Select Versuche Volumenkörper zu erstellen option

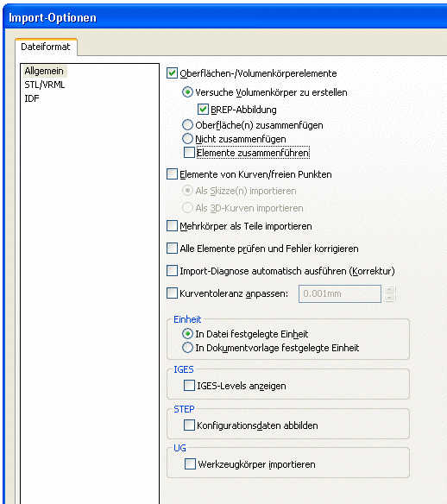pos(187,92)
